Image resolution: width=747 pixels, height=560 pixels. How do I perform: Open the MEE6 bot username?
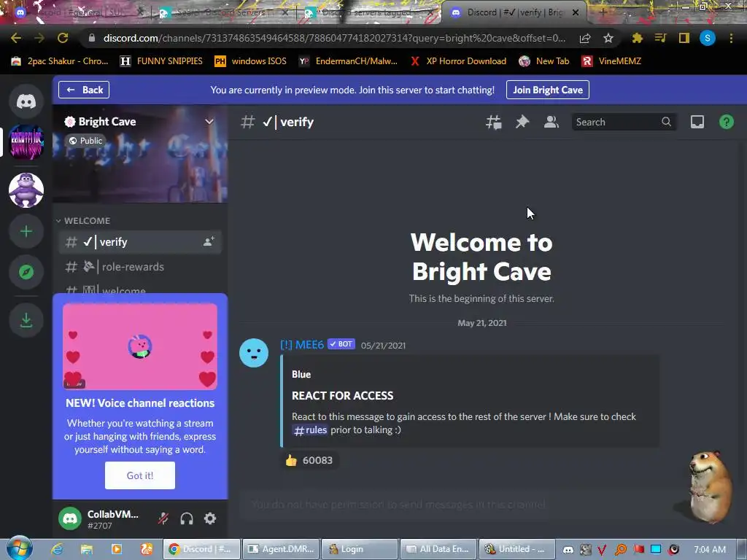(x=302, y=345)
